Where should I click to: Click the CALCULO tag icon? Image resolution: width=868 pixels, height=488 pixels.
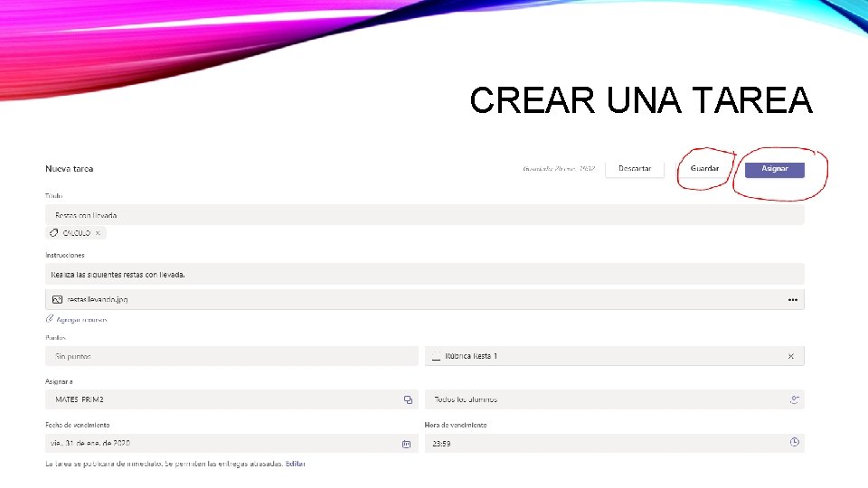click(53, 233)
